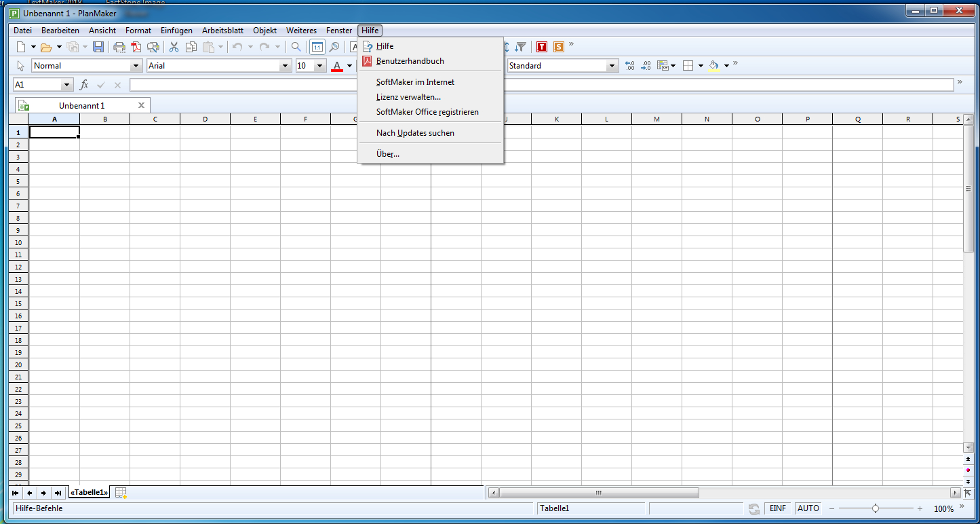Undo the last action with the undo arrow
Screen dimensions: 980x524
pos(237,47)
